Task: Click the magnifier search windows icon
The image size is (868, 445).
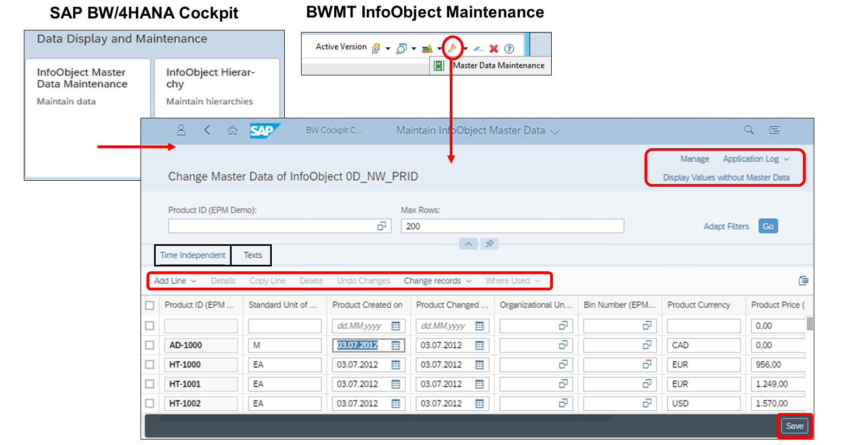Action: [x=401, y=49]
